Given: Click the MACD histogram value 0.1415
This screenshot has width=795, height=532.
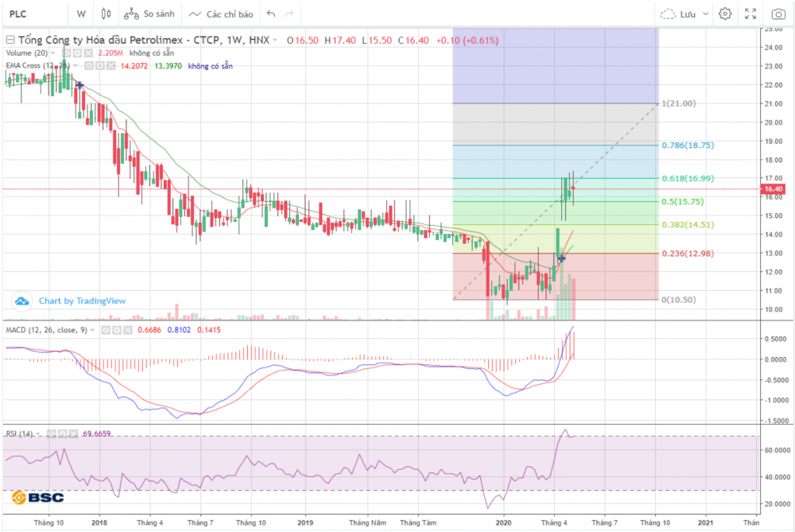Looking at the screenshot, I should (x=209, y=330).
